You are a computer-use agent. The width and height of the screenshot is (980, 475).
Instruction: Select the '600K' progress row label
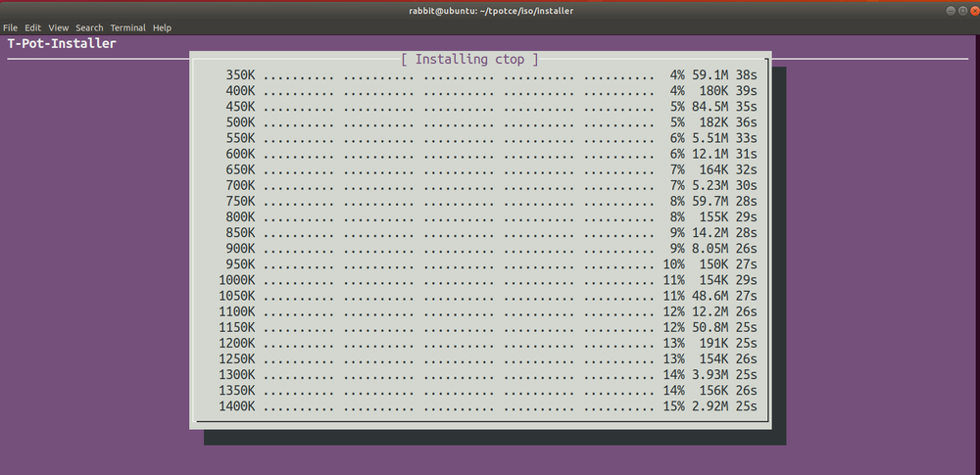click(x=241, y=154)
